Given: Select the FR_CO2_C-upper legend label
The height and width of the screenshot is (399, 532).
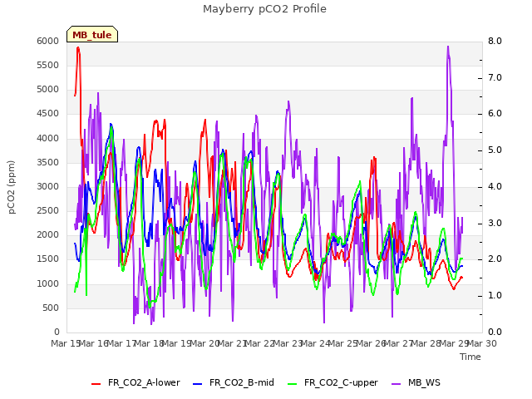Looking at the screenshot, I should (341, 382).
